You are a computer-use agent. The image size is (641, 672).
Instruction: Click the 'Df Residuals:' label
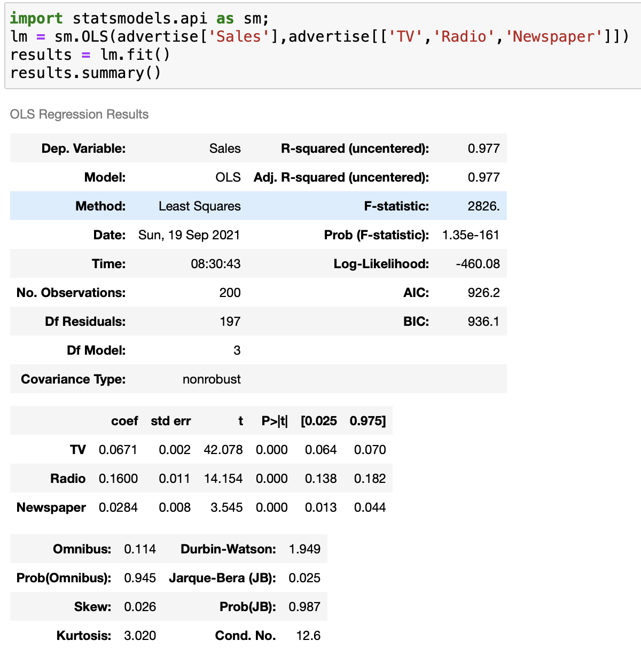[x=85, y=322]
